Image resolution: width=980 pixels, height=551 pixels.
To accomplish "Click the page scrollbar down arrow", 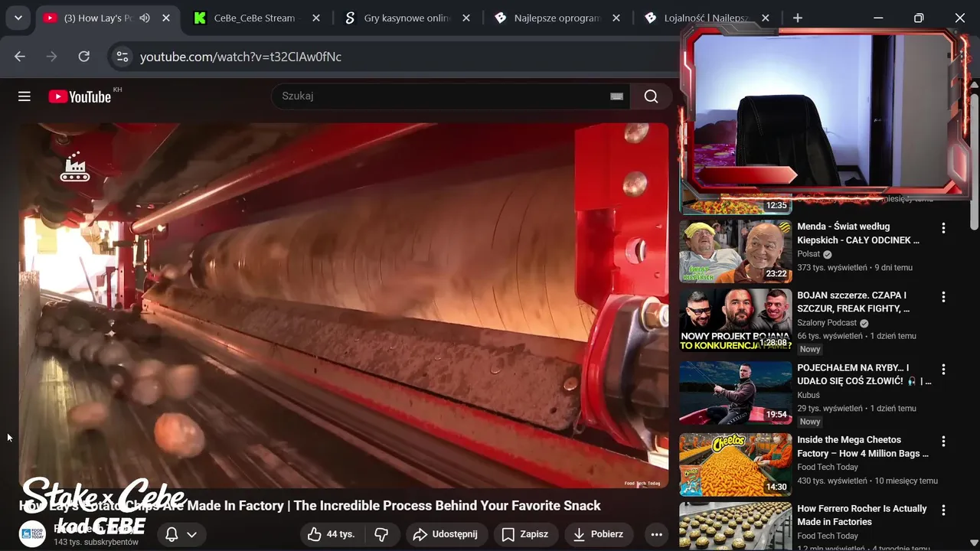I will (x=974, y=544).
